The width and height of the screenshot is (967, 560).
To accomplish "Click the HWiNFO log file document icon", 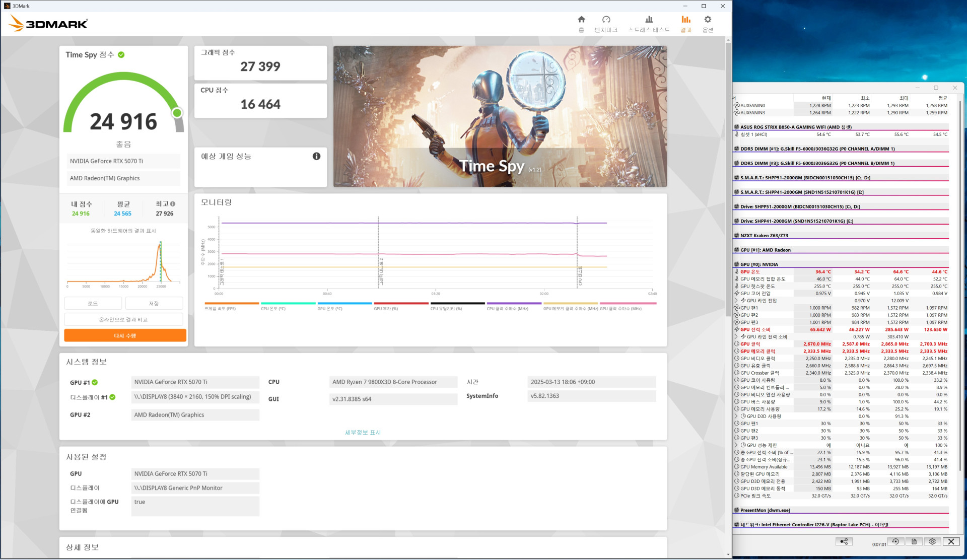I will click(914, 541).
